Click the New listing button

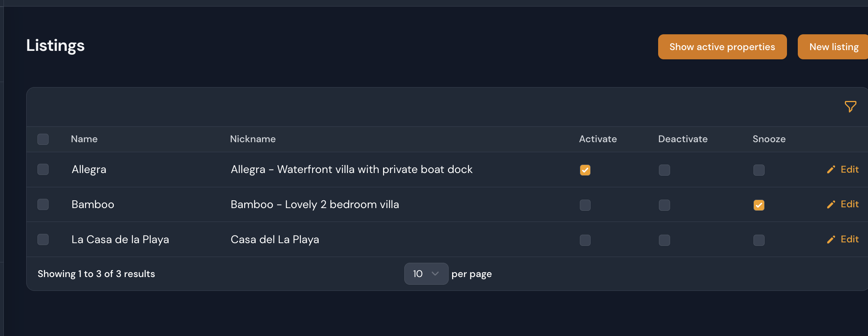833,47
